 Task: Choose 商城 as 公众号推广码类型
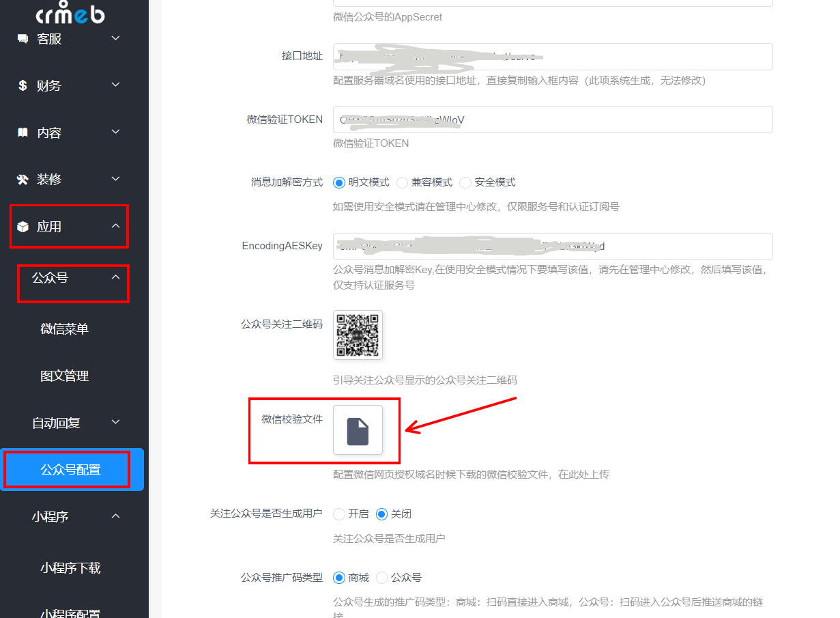[339, 578]
